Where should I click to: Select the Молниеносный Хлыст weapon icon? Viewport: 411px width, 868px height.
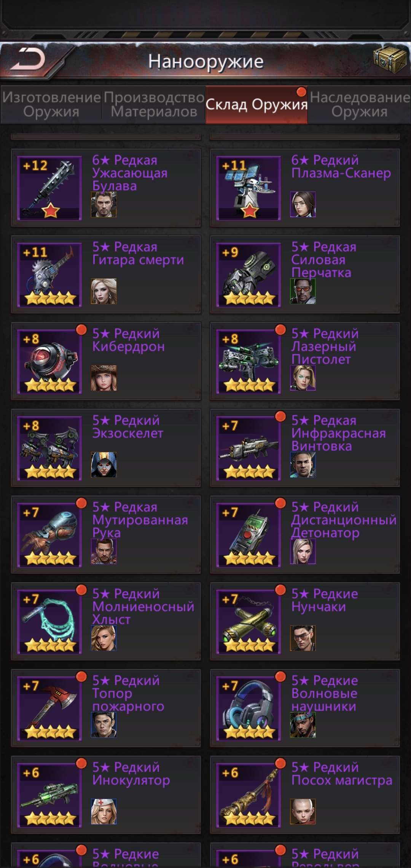(x=50, y=622)
